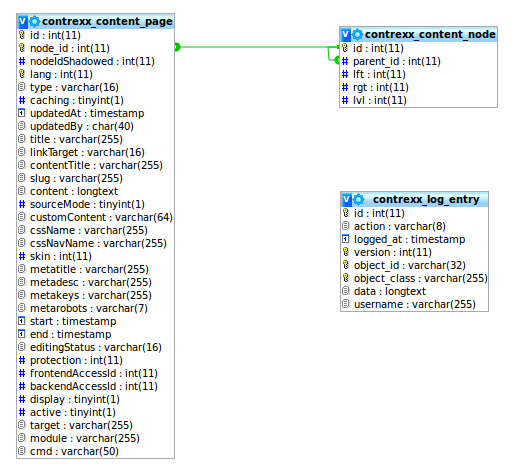Click timestamp icon beside logged_at
The height and width of the screenshot is (472, 512).
(x=346, y=239)
